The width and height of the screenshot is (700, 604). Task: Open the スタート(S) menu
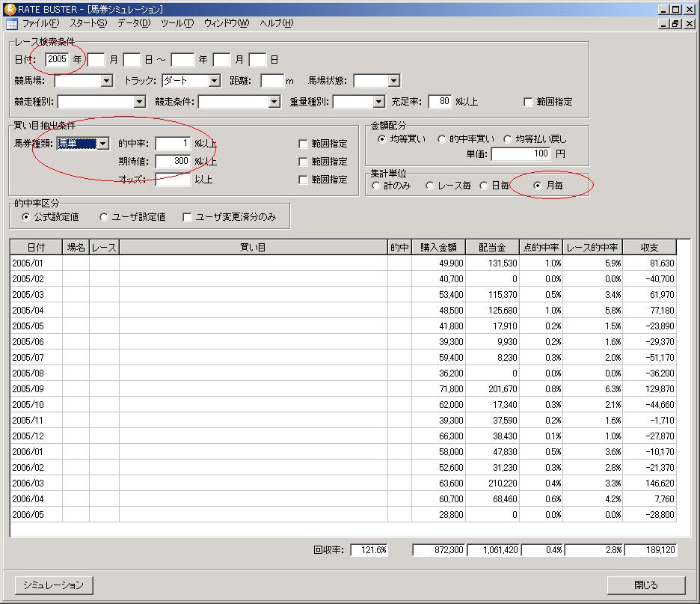click(x=88, y=23)
